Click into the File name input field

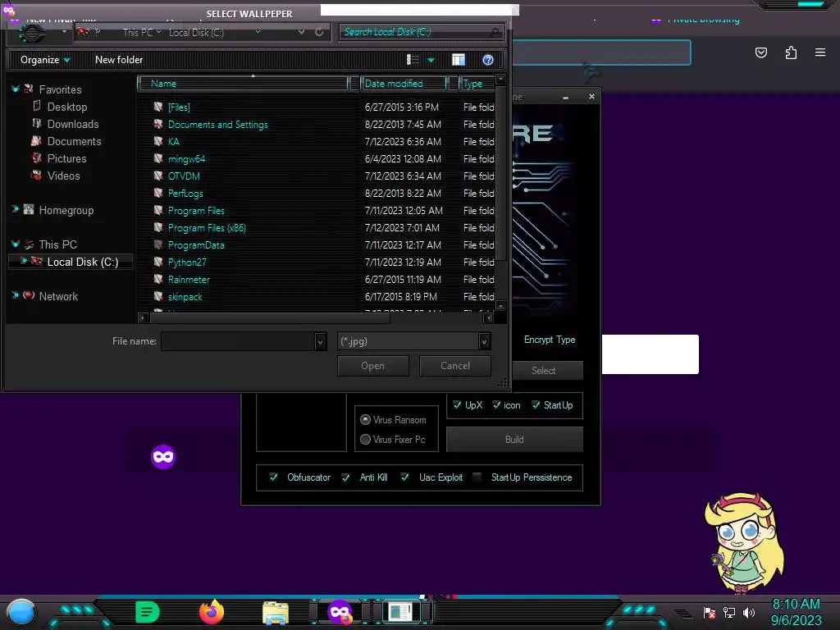point(239,341)
